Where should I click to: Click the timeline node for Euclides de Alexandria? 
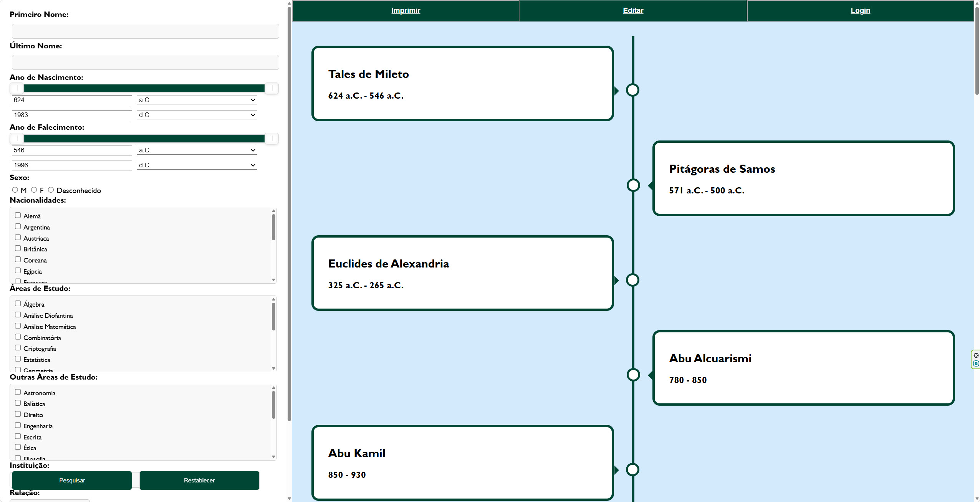tap(632, 280)
